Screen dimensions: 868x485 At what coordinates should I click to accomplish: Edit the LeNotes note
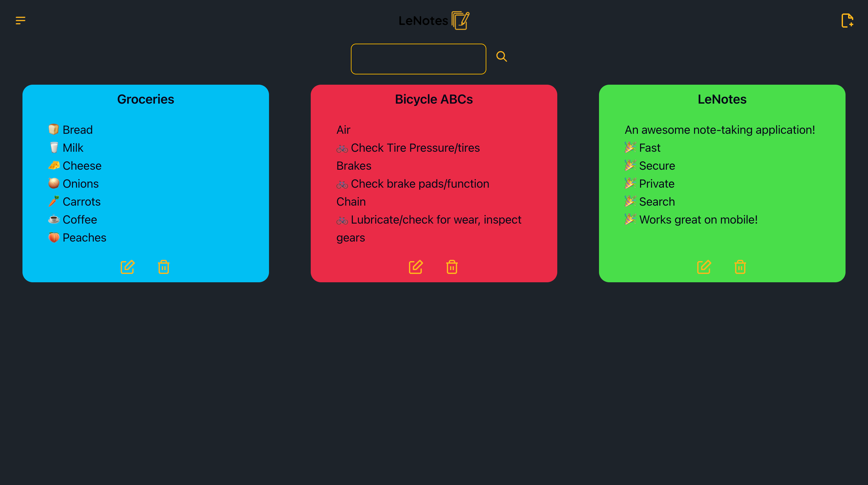pos(704,267)
